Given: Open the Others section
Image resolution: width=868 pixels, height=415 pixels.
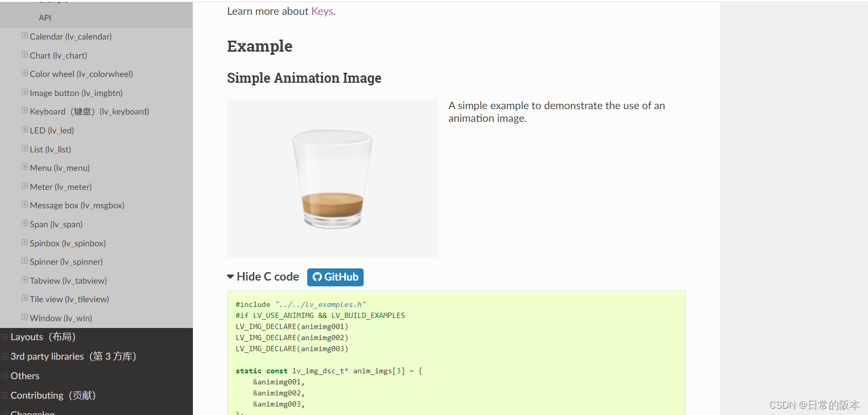Looking at the screenshot, I should point(25,375).
